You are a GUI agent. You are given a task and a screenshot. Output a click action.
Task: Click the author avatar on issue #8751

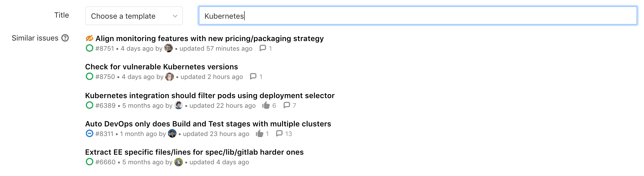pos(168,48)
